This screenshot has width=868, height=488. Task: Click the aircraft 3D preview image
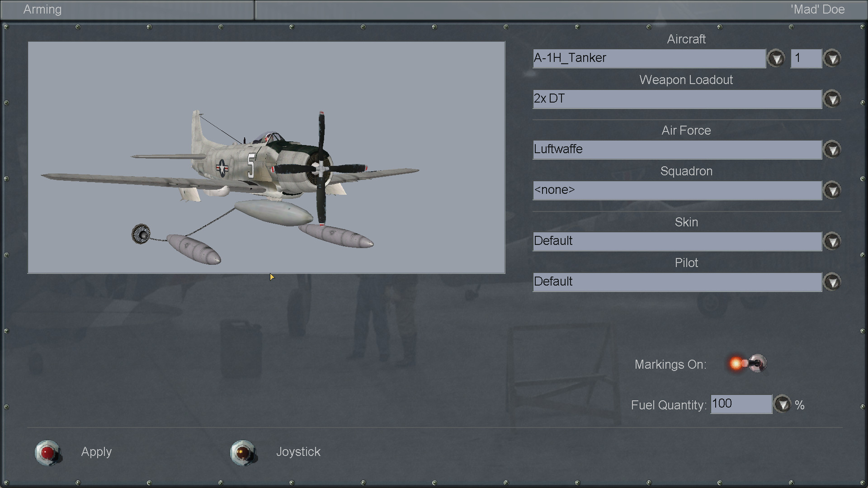pos(266,158)
